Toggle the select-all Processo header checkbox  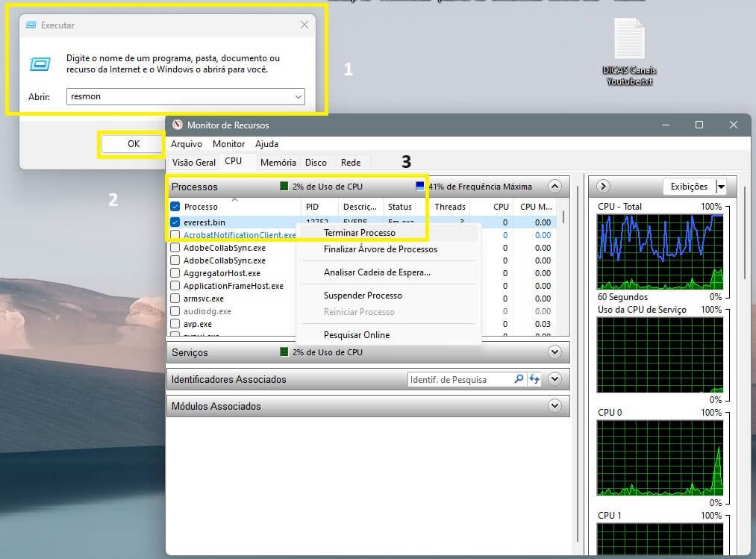pyautogui.click(x=175, y=207)
